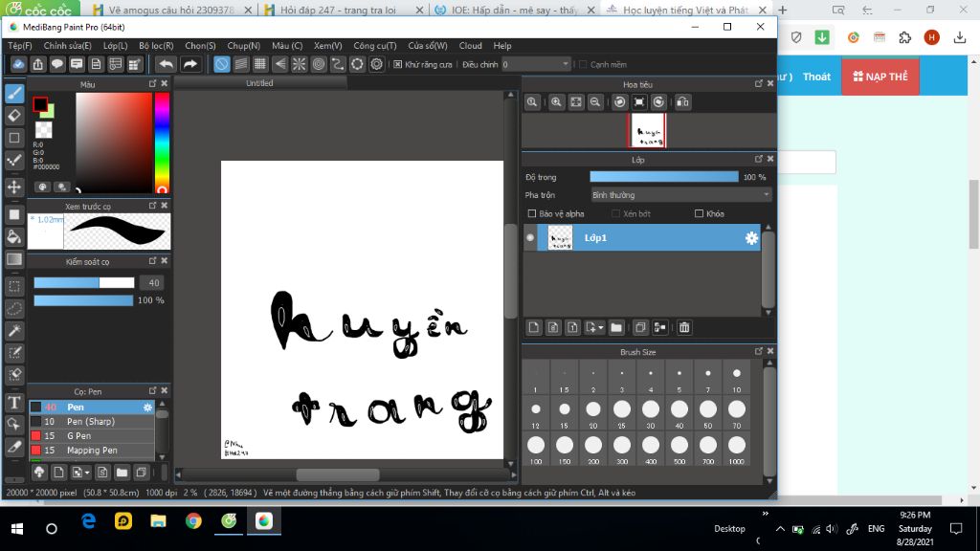Add a new folder in layer panel
This screenshot has height=551, width=980.
tap(616, 327)
